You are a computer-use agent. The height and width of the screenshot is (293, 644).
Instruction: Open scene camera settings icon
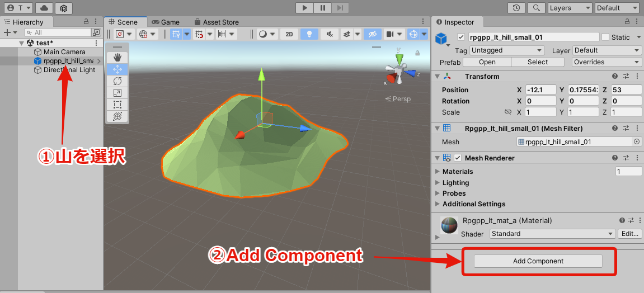[x=390, y=35]
